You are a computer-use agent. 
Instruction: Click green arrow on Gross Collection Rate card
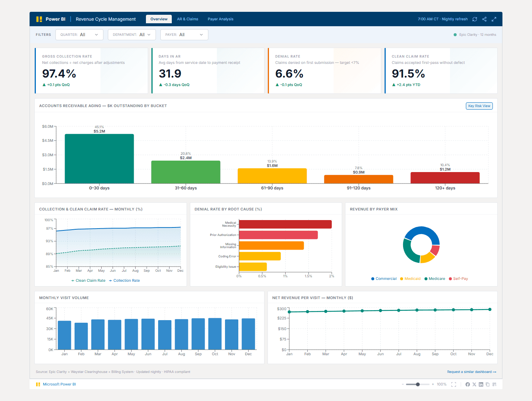coord(44,85)
